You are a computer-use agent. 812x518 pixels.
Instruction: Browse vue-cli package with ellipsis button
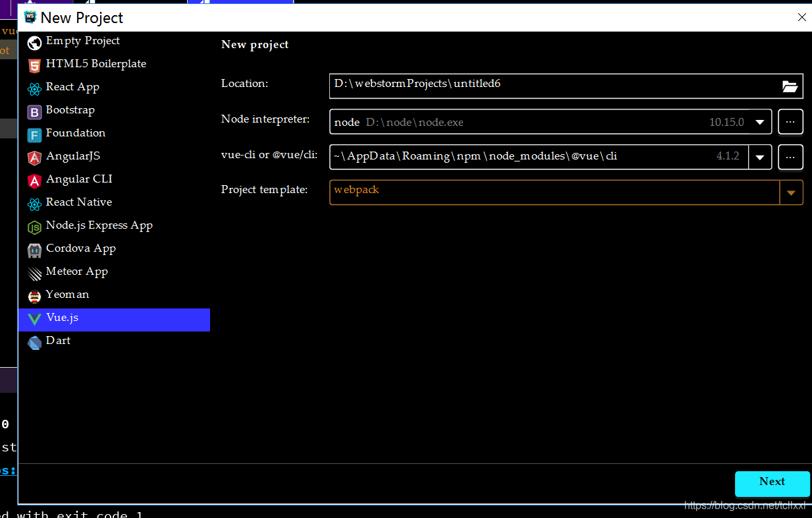(x=791, y=158)
